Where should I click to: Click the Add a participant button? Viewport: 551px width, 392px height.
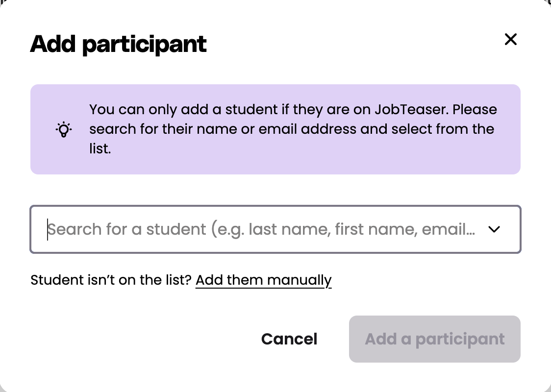[434, 339]
